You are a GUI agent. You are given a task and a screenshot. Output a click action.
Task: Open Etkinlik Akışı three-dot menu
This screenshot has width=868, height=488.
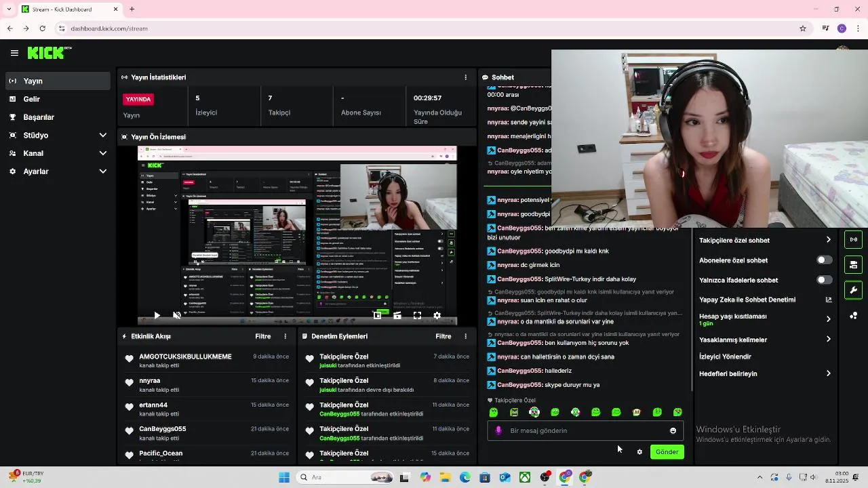(x=285, y=336)
